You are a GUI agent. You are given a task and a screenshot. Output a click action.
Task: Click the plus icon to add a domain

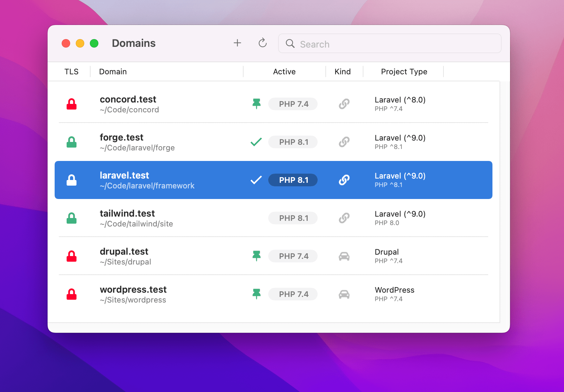pos(237,43)
